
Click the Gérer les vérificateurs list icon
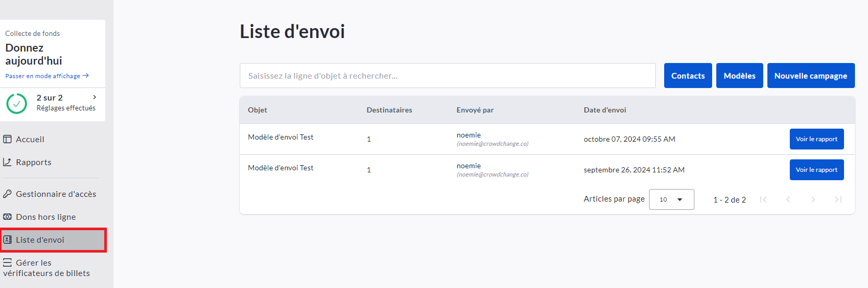7,262
